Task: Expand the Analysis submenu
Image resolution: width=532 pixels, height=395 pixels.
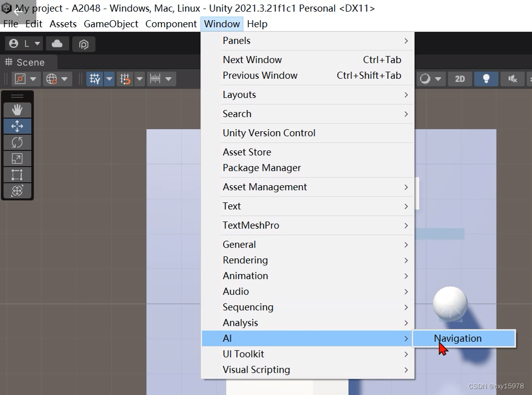Action: coord(308,323)
